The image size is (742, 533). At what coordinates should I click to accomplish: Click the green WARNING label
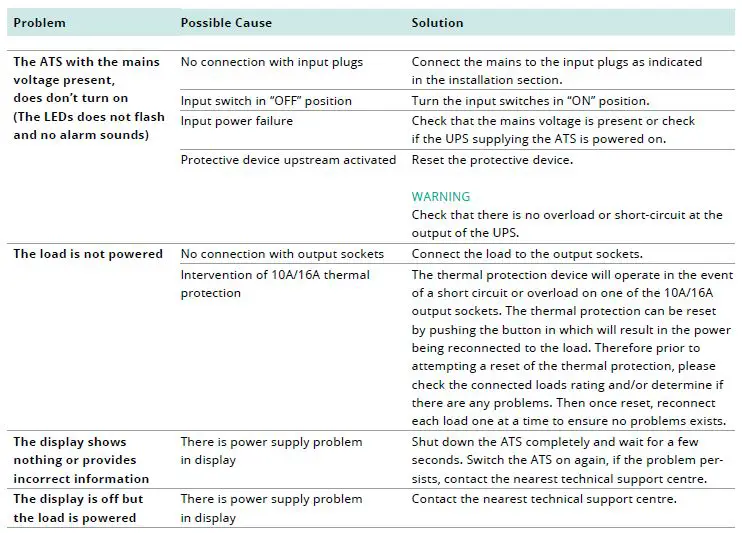click(440, 197)
